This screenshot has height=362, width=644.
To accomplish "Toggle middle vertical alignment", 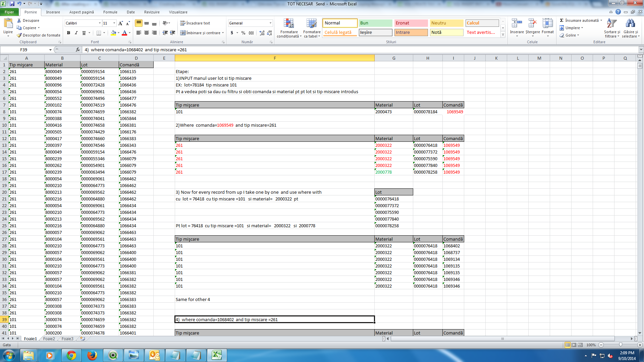I will pos(147,23).
